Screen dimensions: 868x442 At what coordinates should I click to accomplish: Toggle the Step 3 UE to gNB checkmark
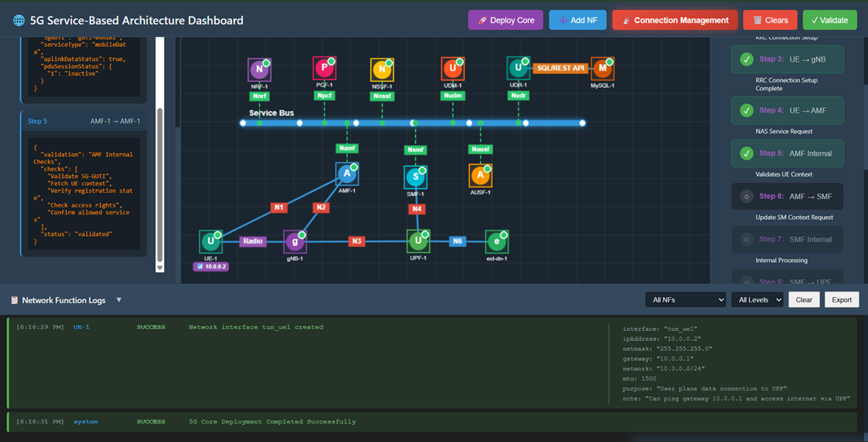(746, 59)
